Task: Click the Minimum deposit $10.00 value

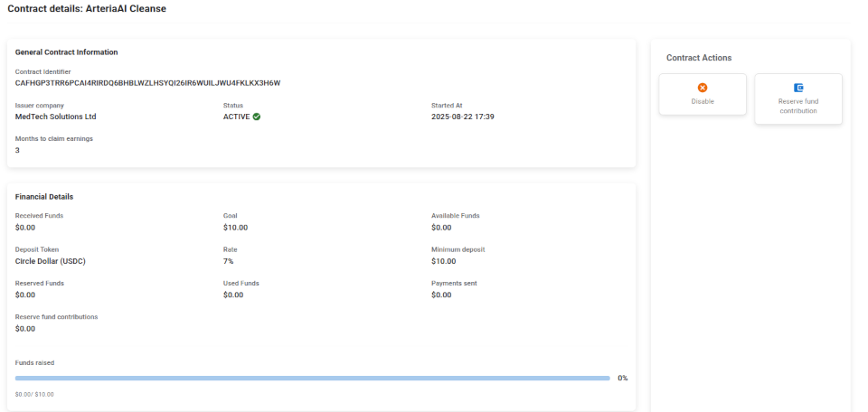Action: (443, 261)
